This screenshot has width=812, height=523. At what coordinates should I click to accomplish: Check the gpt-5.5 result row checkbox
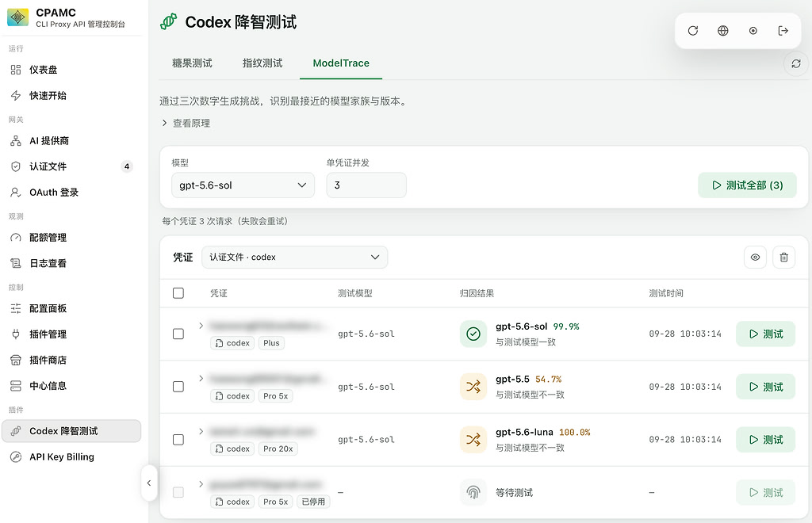pos(178,387)
